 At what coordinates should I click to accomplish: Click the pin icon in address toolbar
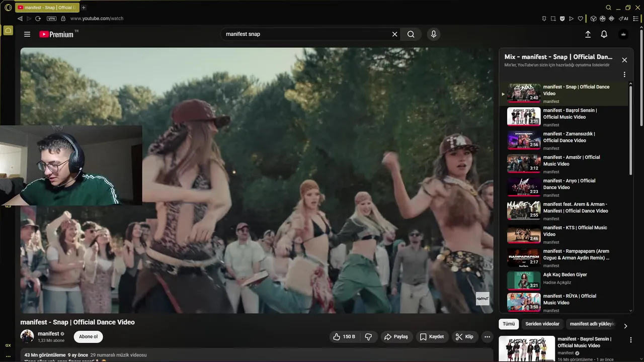coord(544,19)
